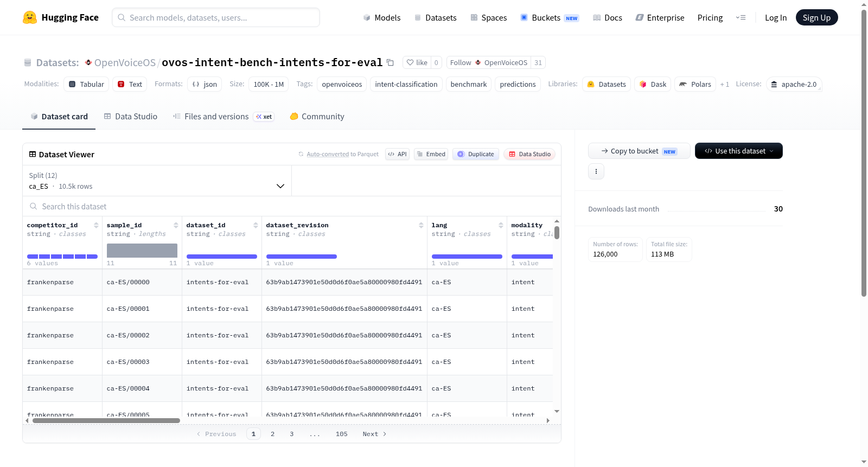Click the json format tag
The image size is (868, 467).
tap(205, 84)
